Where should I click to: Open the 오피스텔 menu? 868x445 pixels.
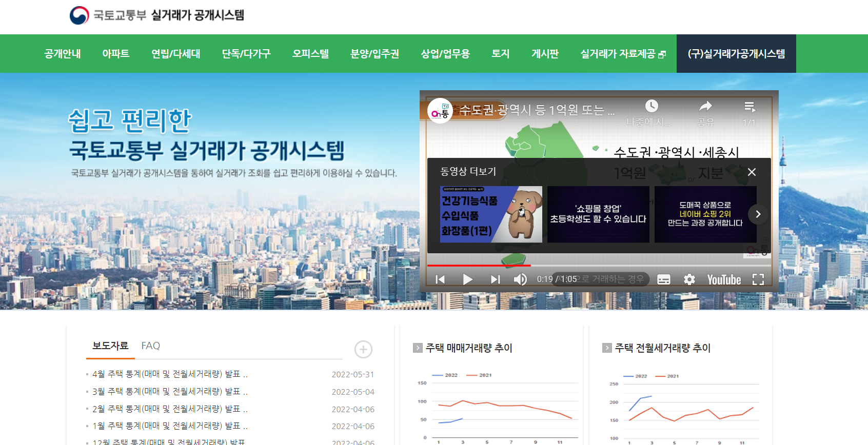click(x=311, y=54)
